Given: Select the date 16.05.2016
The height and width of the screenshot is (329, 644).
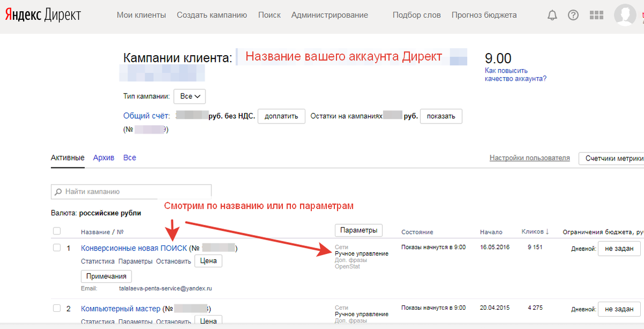Looking at the screenshot, I should tap(495, 247).
